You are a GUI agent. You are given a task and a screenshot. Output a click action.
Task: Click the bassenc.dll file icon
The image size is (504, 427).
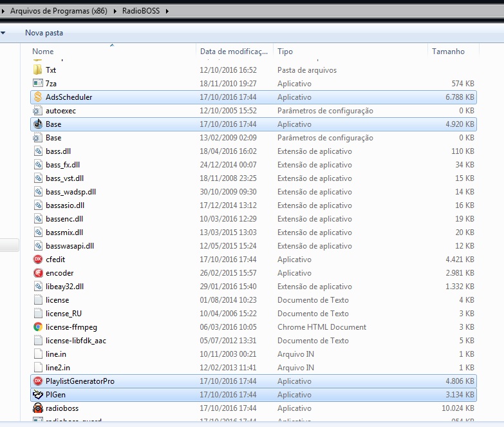[38, 218]
